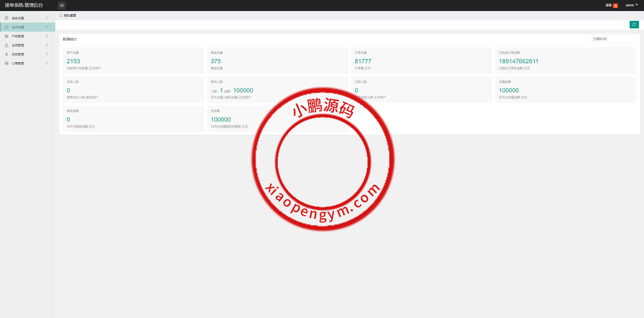Click the member management person icon
Screen dimensions: 644x318
[x=7, y=45]
